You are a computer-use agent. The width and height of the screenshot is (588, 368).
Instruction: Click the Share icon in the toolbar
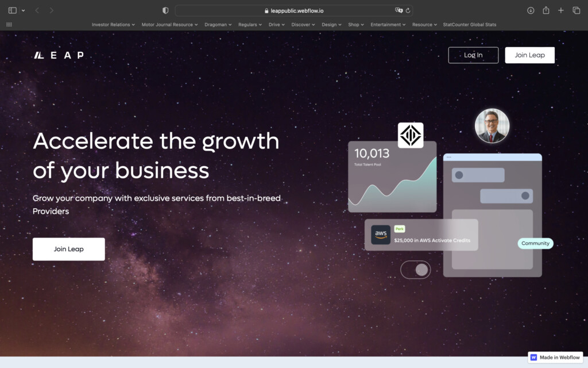tap(546, 10)
